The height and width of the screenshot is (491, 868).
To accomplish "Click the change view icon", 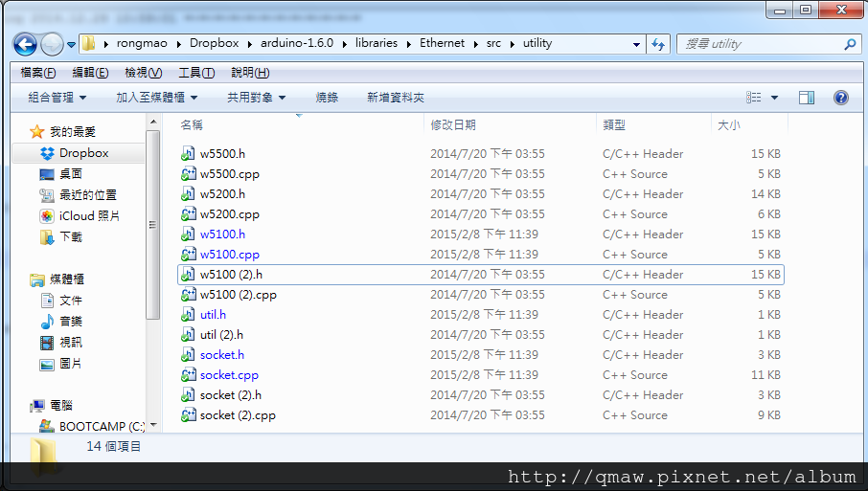I will [x=753, y=98].
